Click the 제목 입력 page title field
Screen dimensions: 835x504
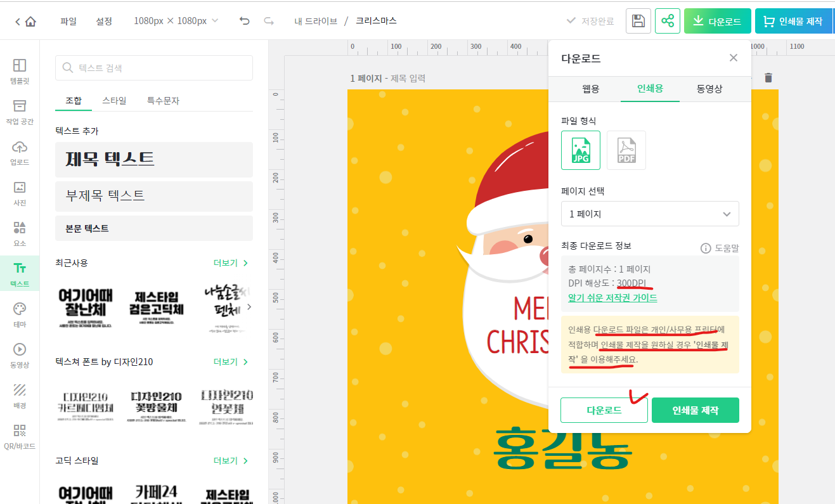point(408,79)
